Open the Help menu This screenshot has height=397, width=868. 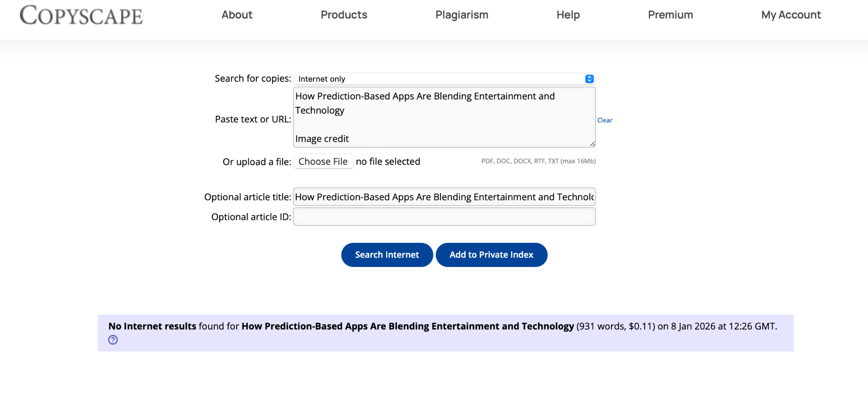click(568, 15)
